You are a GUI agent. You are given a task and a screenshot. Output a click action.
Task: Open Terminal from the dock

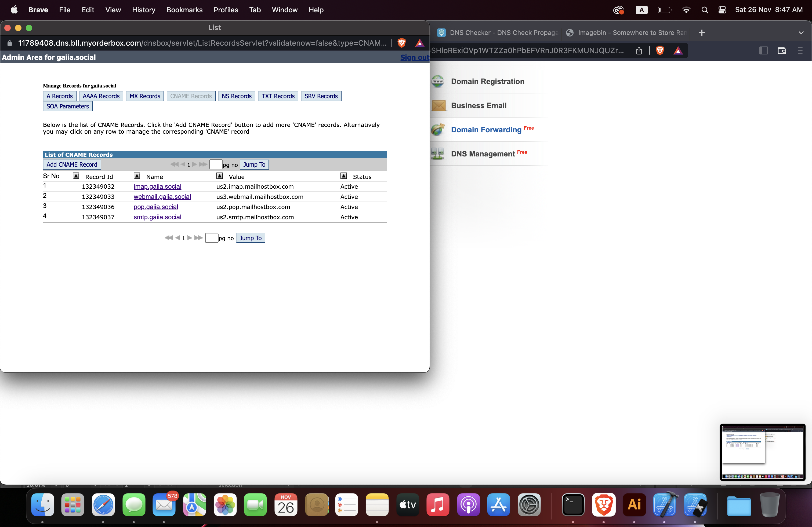pyautogui.click(x=573, y=505)
